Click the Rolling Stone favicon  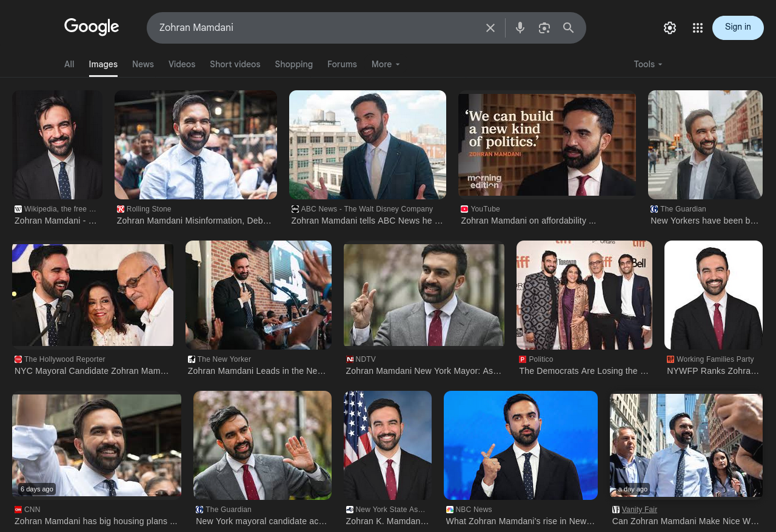coord(121,209)
